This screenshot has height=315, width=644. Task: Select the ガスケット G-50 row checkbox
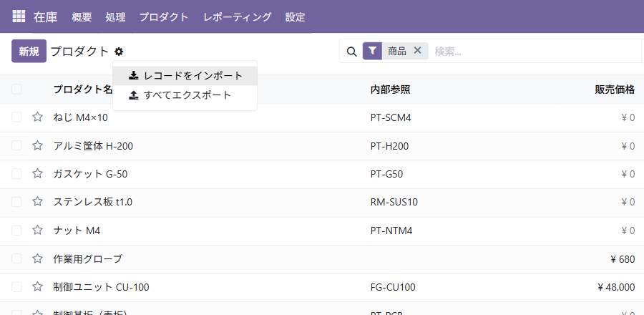click(16, 174)
